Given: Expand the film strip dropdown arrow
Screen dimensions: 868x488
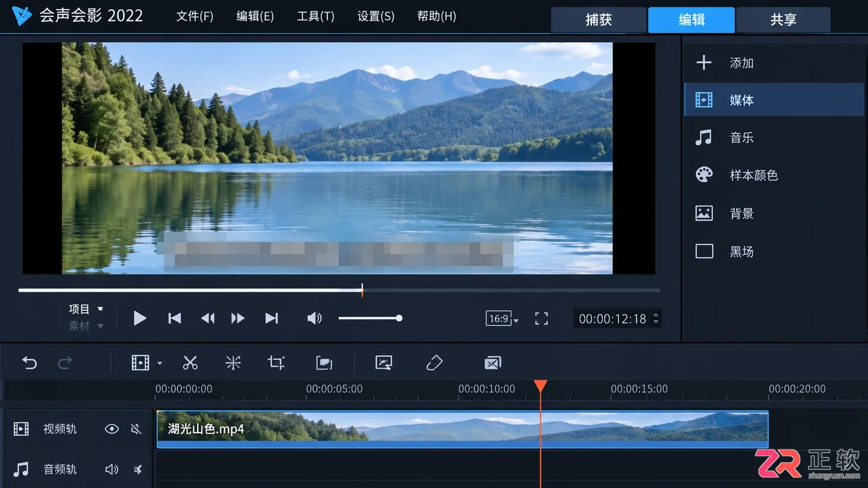Looking at the screenshot, I should point(160,363).
